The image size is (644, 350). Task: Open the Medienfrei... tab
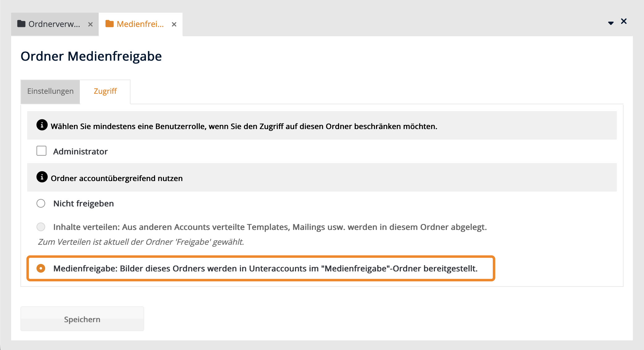(140, 24)
